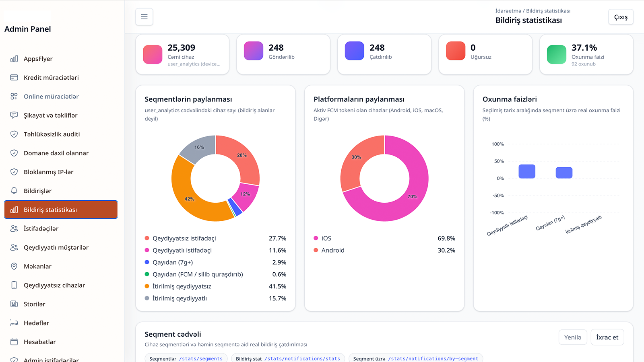
Task: Click the Şikayət və təkliflər chat icon
Action: [x=14, y=115]
